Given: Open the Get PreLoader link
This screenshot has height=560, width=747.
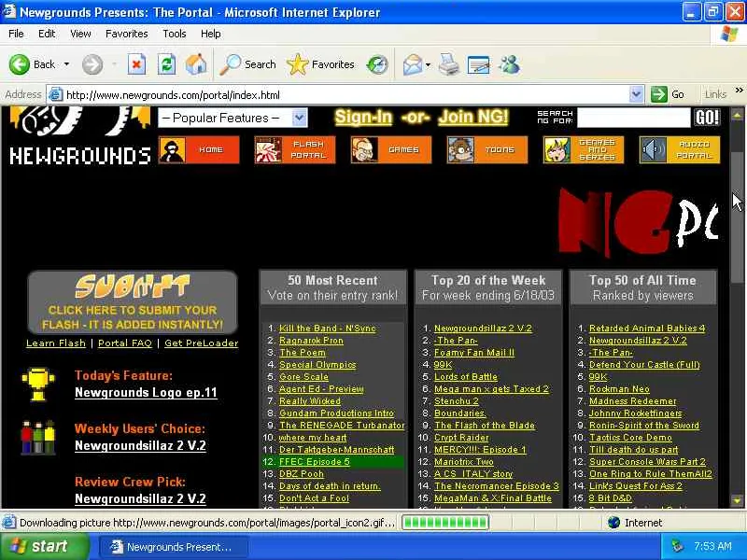Looking at the screenshot, I should pos(201,343).
